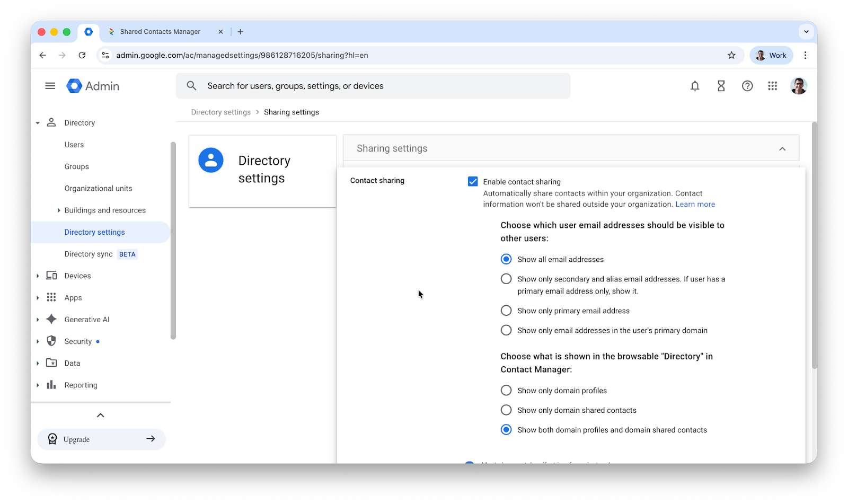The image size is (848, 504).
Task: Choose Show only domain profiles option
Action: [506, 391]
